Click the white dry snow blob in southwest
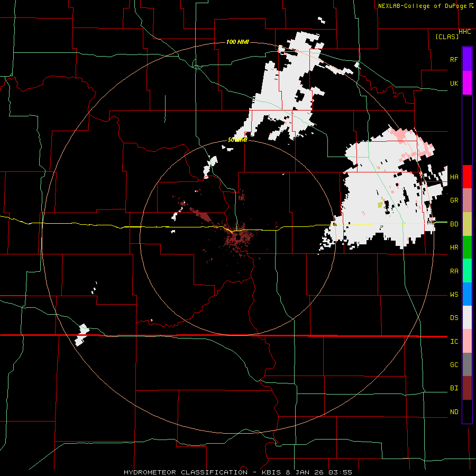 [82, 335]
